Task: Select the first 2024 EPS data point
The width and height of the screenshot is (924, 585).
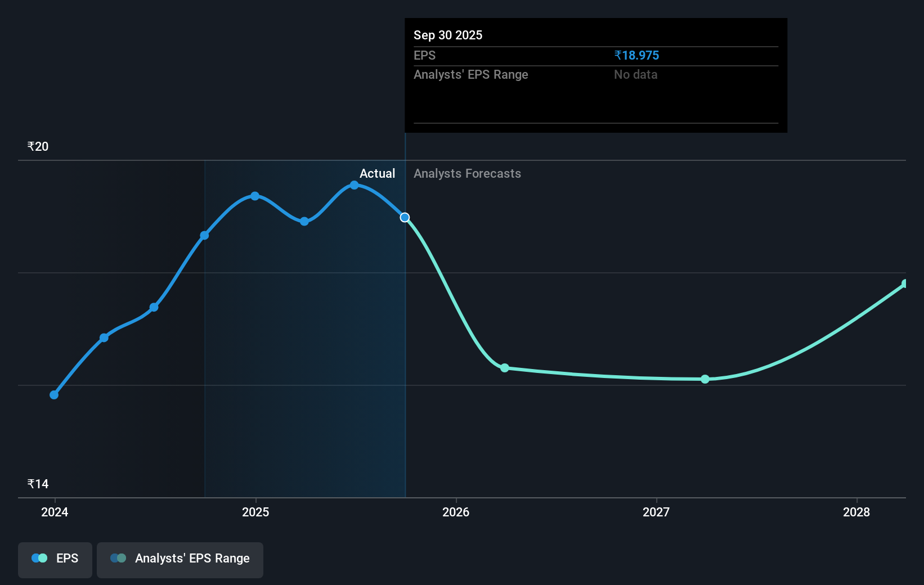Action: coord(54,394)
